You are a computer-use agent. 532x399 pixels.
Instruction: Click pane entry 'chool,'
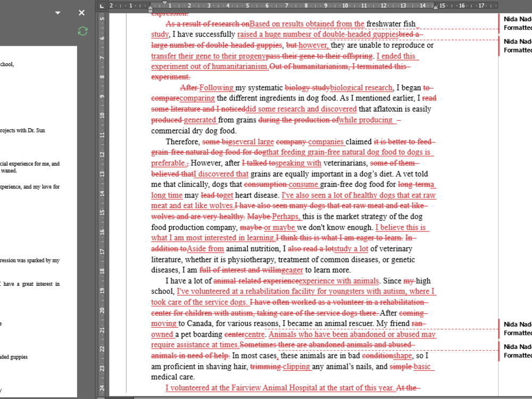tap(7, 64)
